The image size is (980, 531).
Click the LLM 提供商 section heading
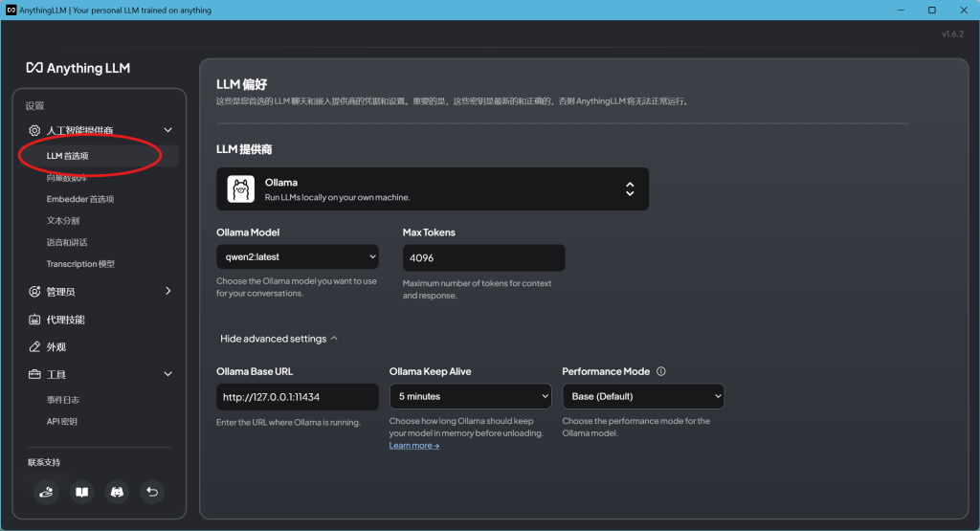(244, 149)
